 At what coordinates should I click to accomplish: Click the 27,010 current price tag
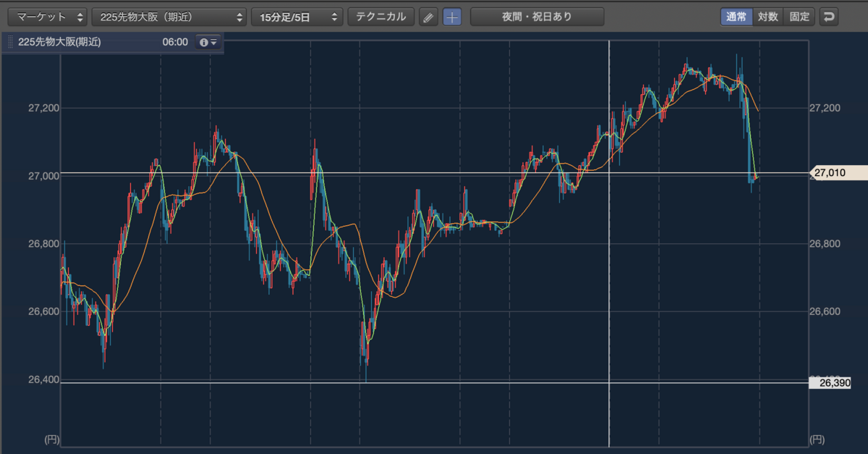pyautogui.click(x=838, y=173)
